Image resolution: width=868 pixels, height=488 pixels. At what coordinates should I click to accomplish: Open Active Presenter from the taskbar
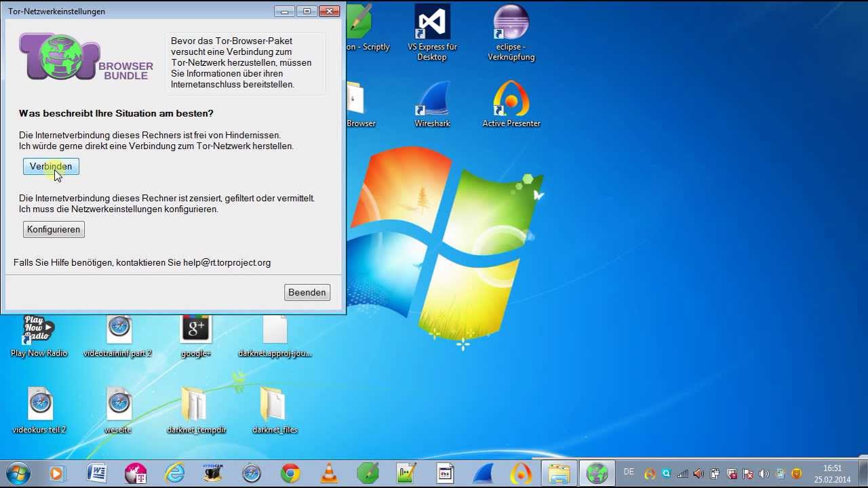coord(521,473)
